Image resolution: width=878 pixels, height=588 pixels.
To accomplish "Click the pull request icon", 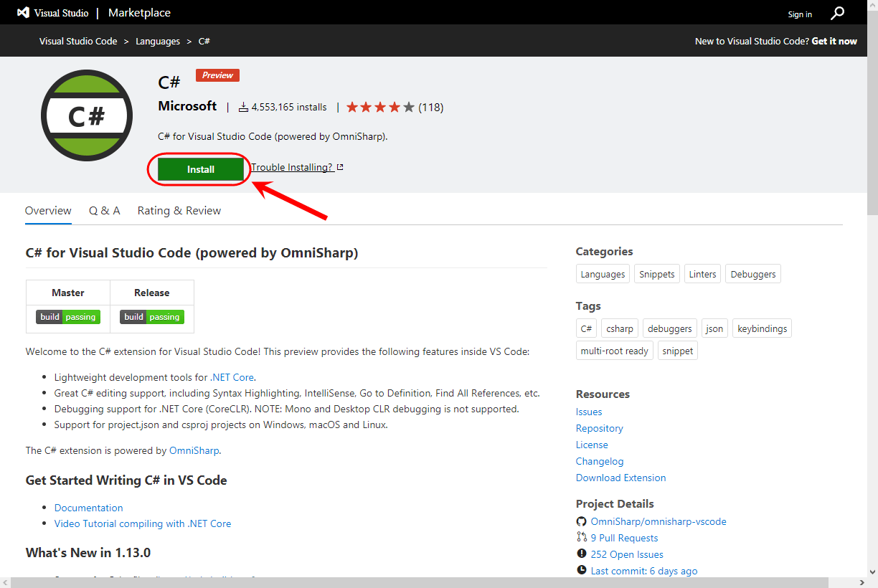I will click(x=581, y=537).
